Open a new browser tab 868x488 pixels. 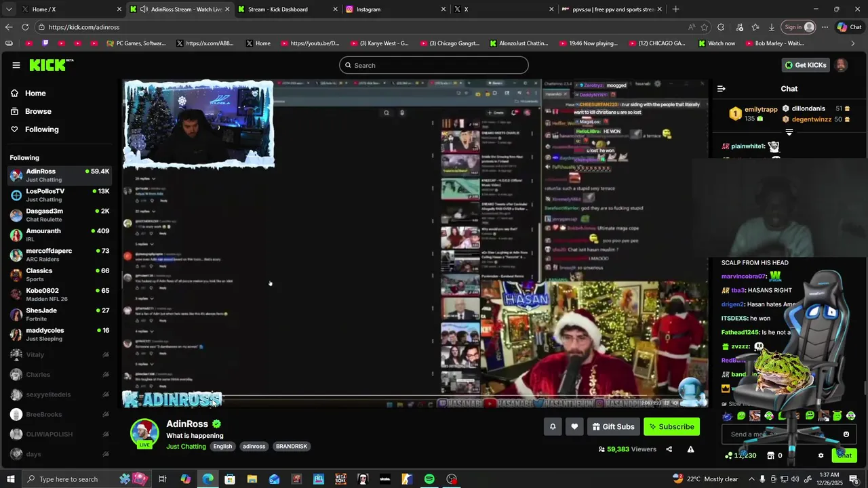coord(675,9)
